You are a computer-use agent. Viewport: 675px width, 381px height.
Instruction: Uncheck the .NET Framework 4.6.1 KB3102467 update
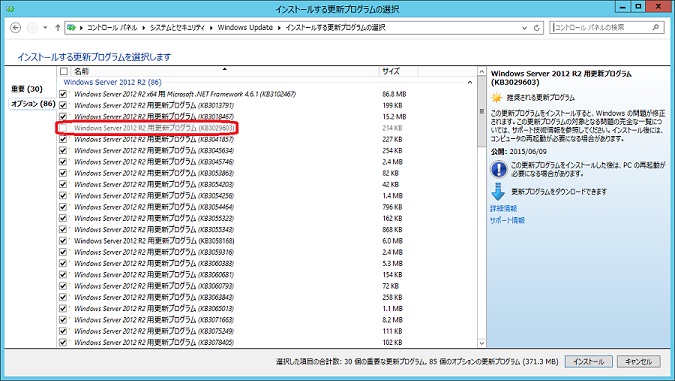(x=63, y=94)
